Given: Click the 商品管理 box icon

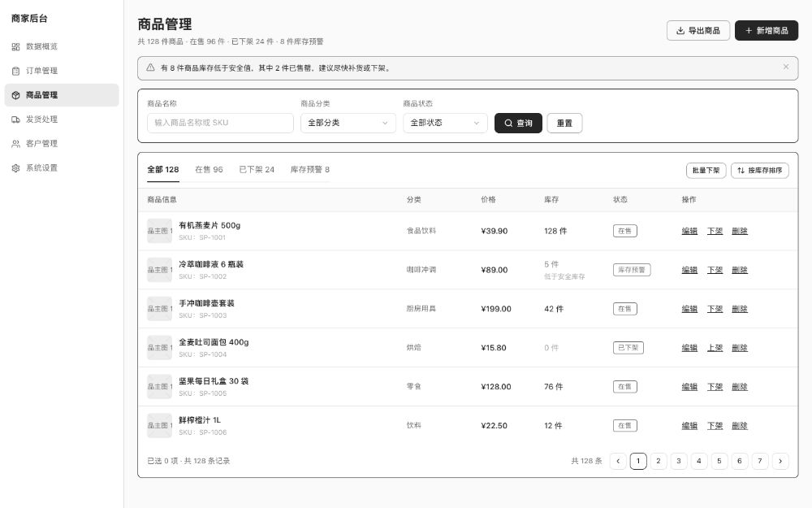Looking at the screenshot, I should (15, 95).
